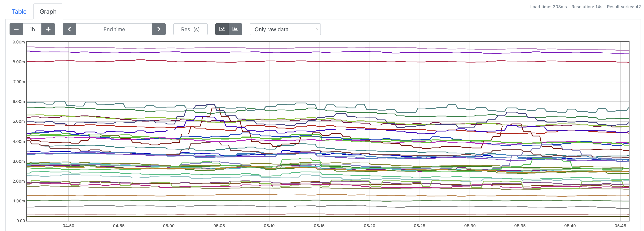This screenshot has width=644, height=231.
Task: Click the Result series: 42 text
Action: tap(624, 7)
